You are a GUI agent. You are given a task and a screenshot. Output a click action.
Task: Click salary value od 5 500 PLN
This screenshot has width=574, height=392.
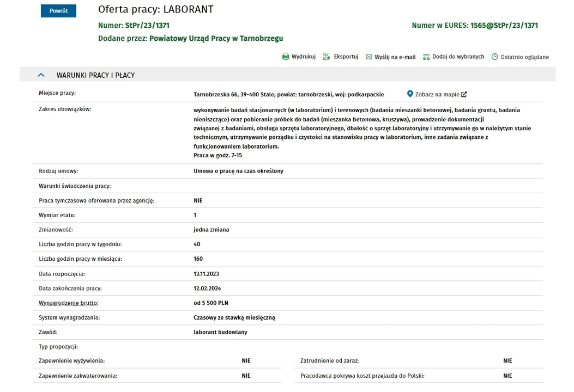211,303
